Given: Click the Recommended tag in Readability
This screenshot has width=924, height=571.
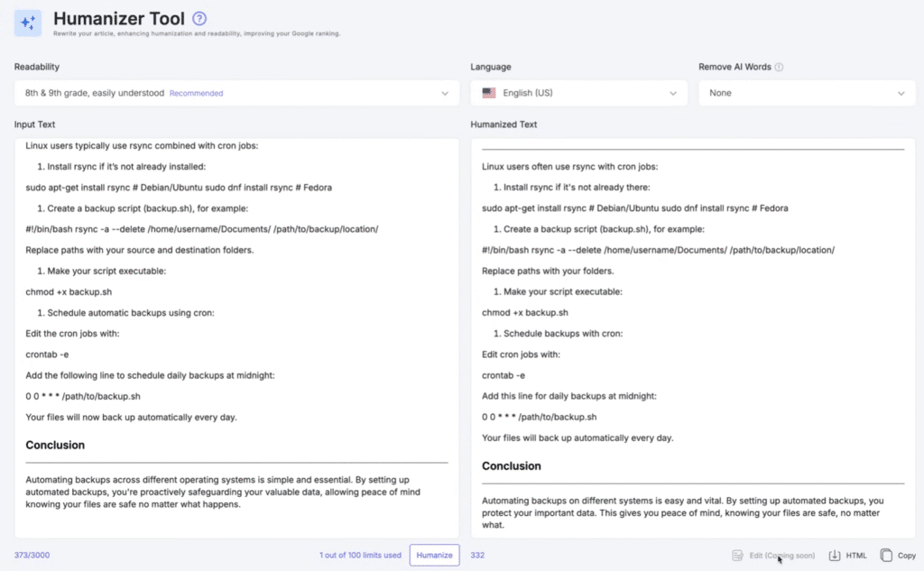Looking at the screenshot, I should coord(196,93).
